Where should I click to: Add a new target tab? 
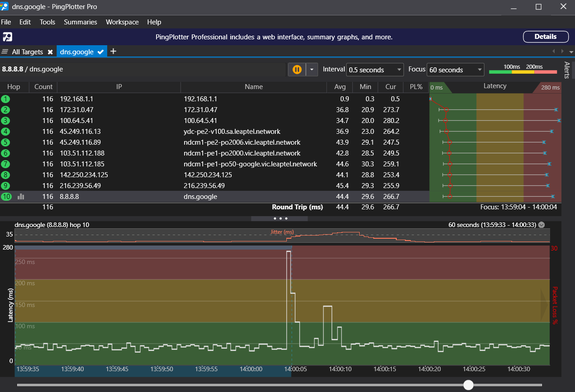pos(113,51)
